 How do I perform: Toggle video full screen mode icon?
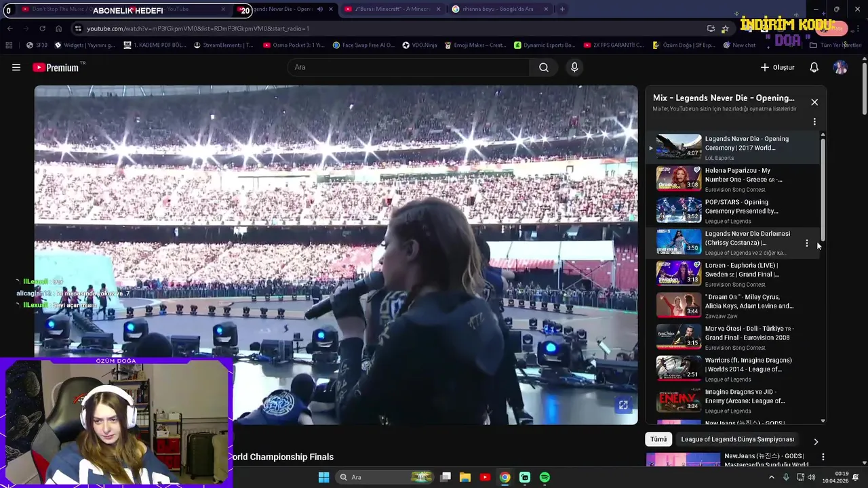point(623,405)
